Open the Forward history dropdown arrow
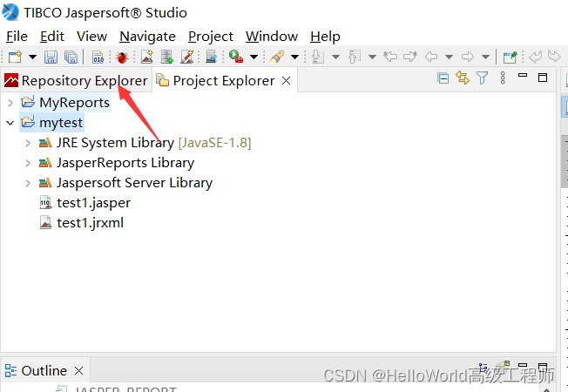The image size is (568, 392). click(x=486, y=57)
